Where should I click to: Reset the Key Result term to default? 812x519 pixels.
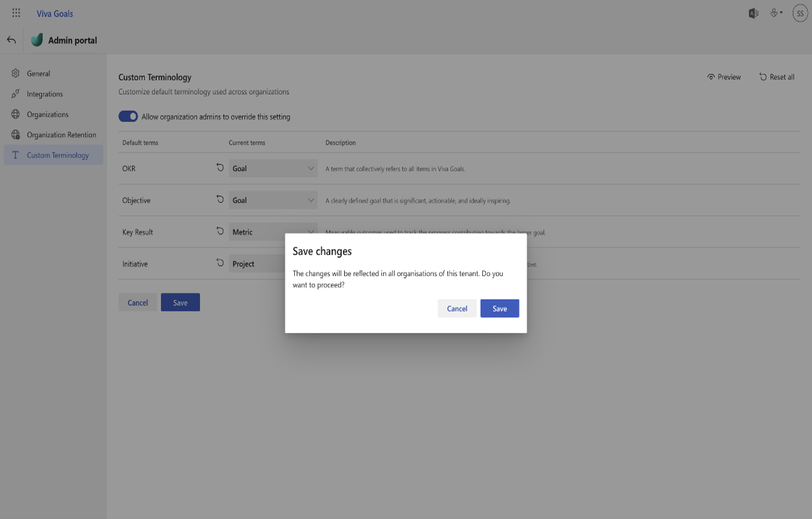point(220,232)
